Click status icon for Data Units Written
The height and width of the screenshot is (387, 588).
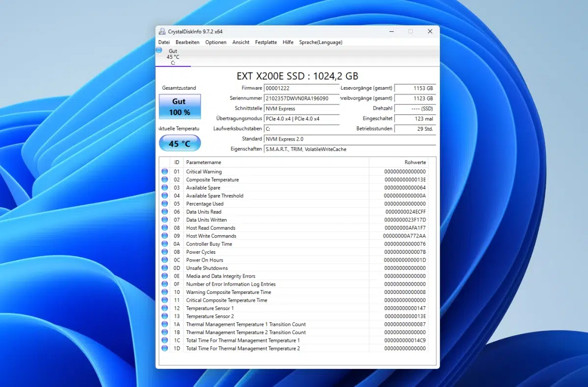(165, 220)
